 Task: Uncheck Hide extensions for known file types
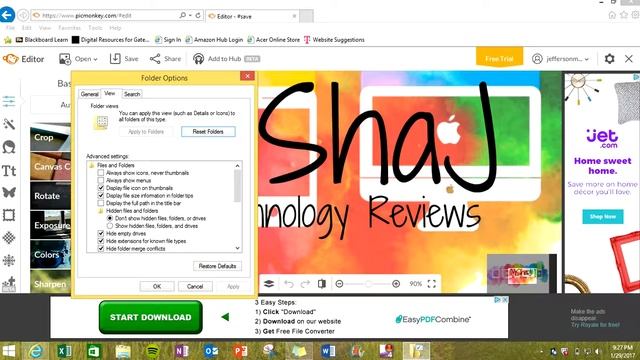click(101, 241)
